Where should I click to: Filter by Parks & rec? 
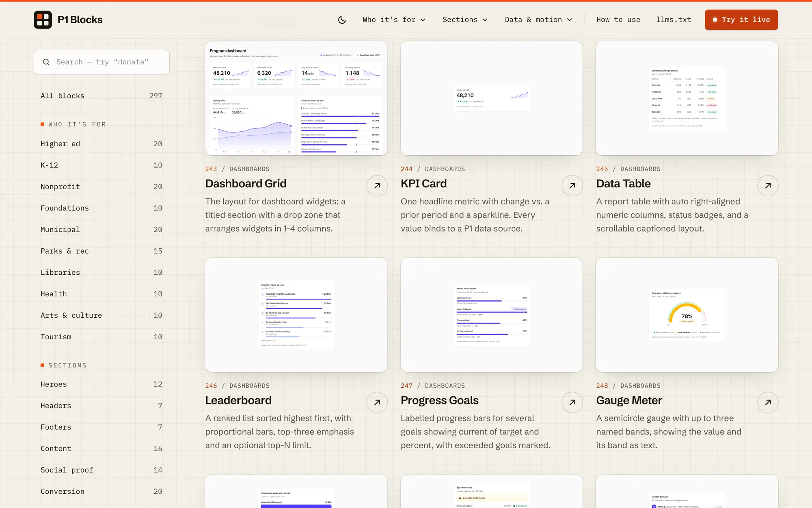[101, 251]
